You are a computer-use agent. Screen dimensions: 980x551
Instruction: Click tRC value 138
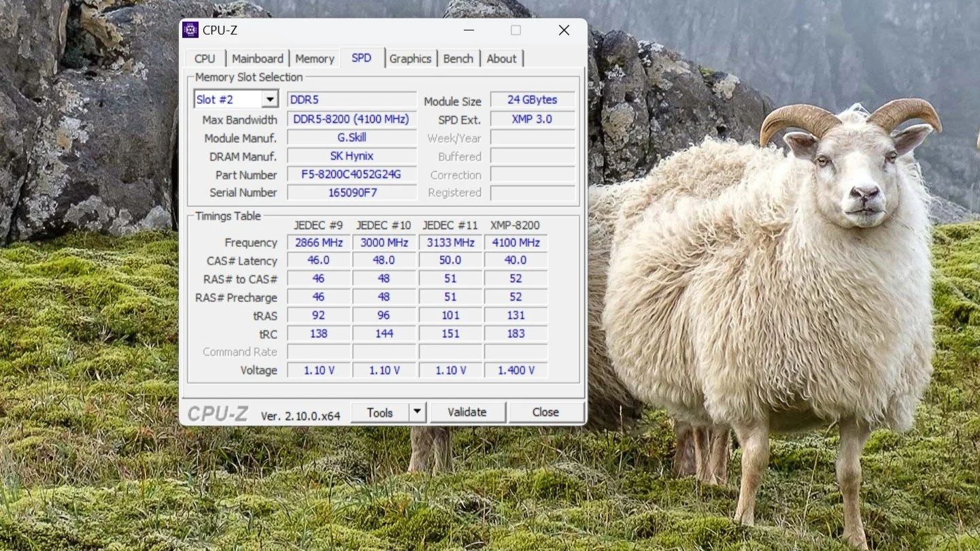click(x=319, y=334)
